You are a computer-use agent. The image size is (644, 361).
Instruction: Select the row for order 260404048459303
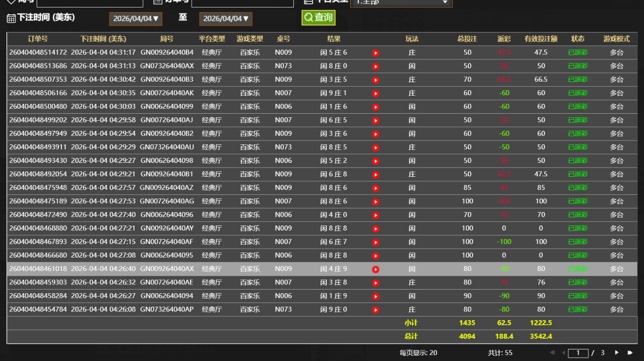pyautogui.click(x=186, y=282)
